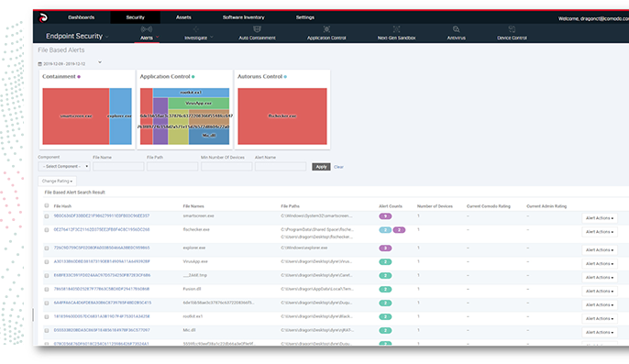Toggle the select-all checkbox in table header
Screen dimensions: 629x364
47,206
